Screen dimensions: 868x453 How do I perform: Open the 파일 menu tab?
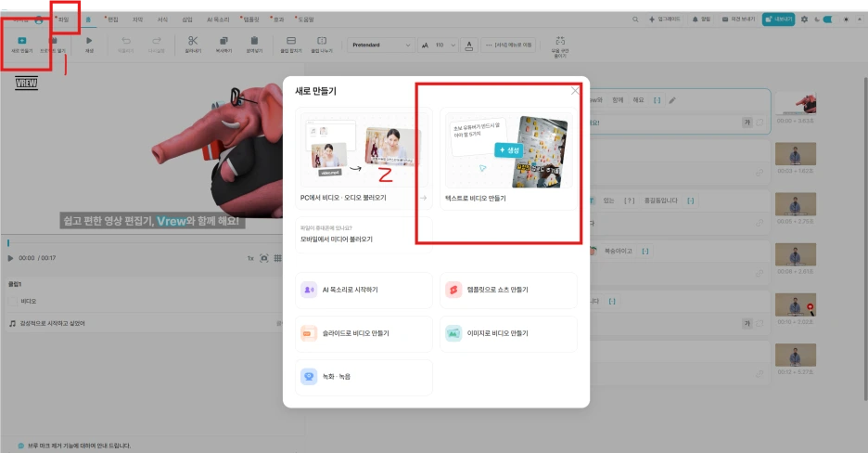(x=64, y=19)
